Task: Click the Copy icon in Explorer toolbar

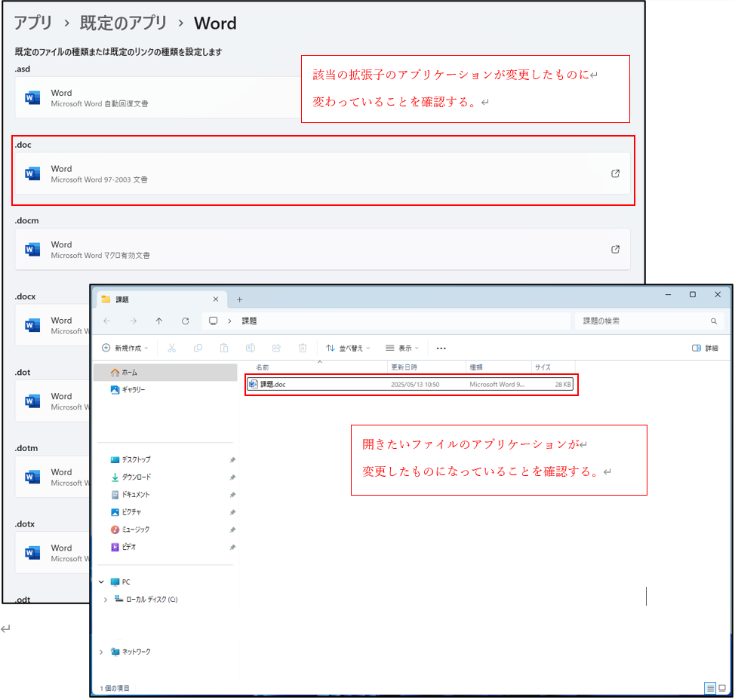Action: [x=198, y=348]
